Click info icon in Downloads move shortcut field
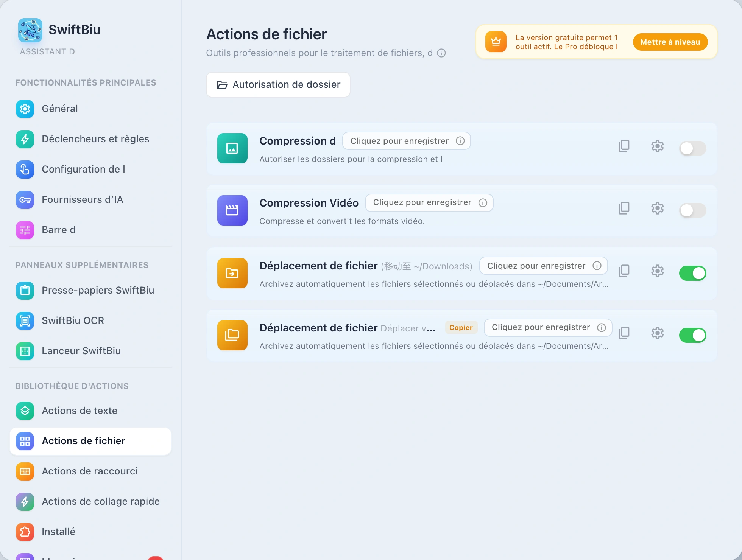Viewport: 742px width, 560px height. [597, 266]
